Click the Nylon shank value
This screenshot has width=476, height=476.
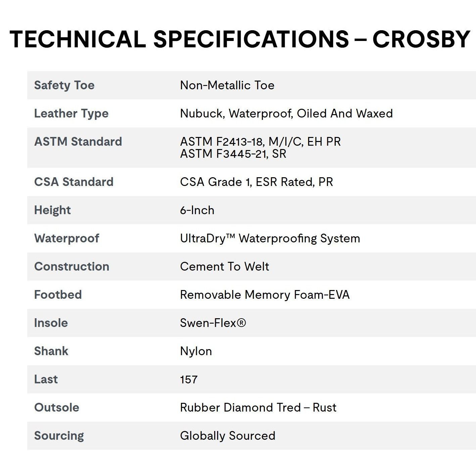coord(196,351)
